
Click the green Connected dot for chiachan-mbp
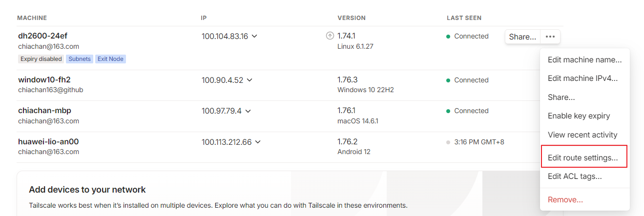[448, 111]
